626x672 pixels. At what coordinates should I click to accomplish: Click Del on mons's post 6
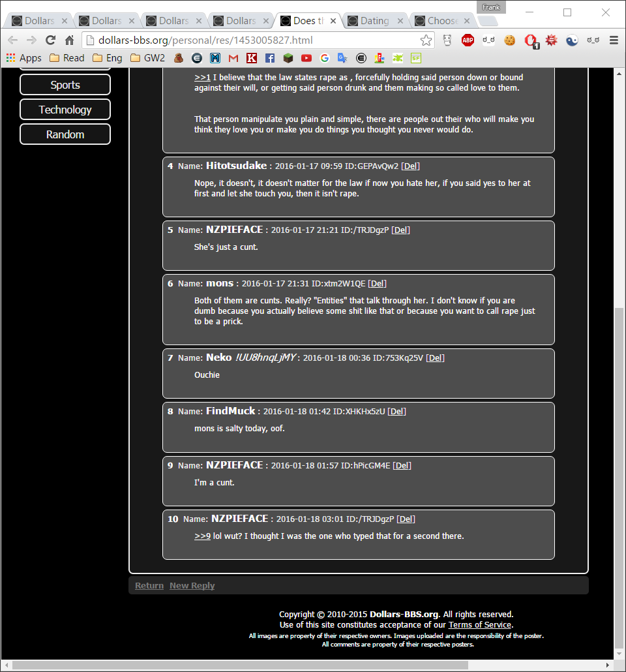377,284
